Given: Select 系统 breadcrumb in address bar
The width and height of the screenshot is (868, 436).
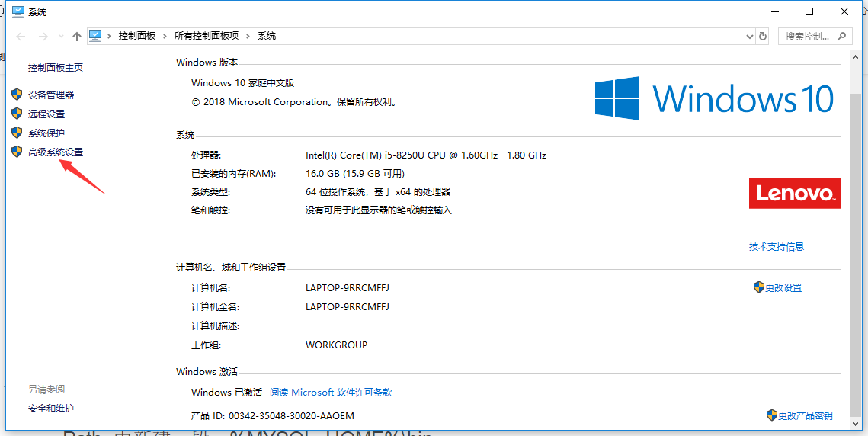Looking at the screenshot, I should tap(266, 36).
